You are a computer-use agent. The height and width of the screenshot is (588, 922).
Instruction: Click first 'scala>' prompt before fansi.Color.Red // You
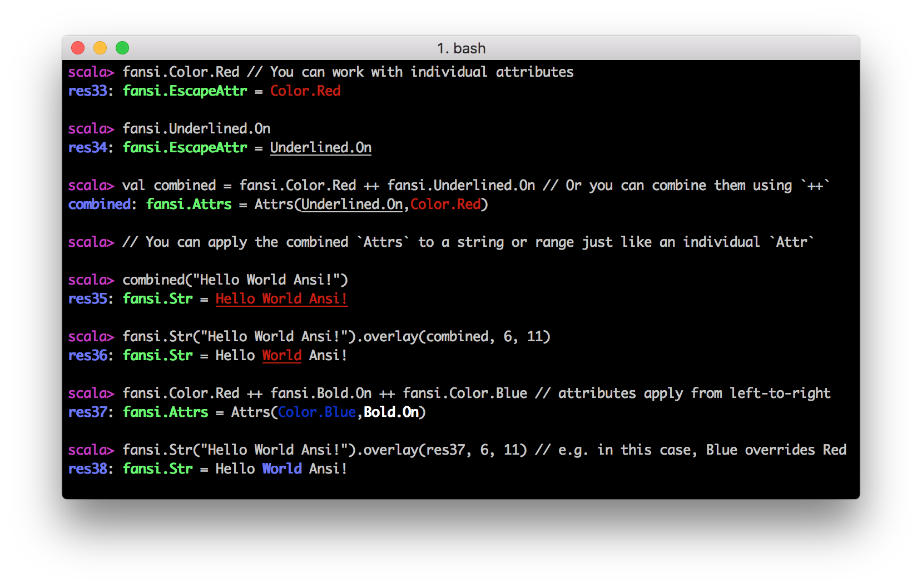[x=91, y=72]
